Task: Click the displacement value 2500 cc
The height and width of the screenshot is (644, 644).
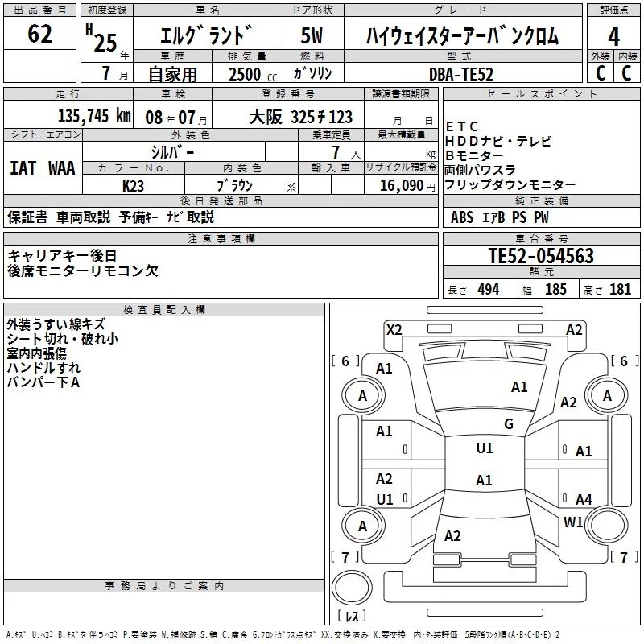Action: [x=253, y=74]
